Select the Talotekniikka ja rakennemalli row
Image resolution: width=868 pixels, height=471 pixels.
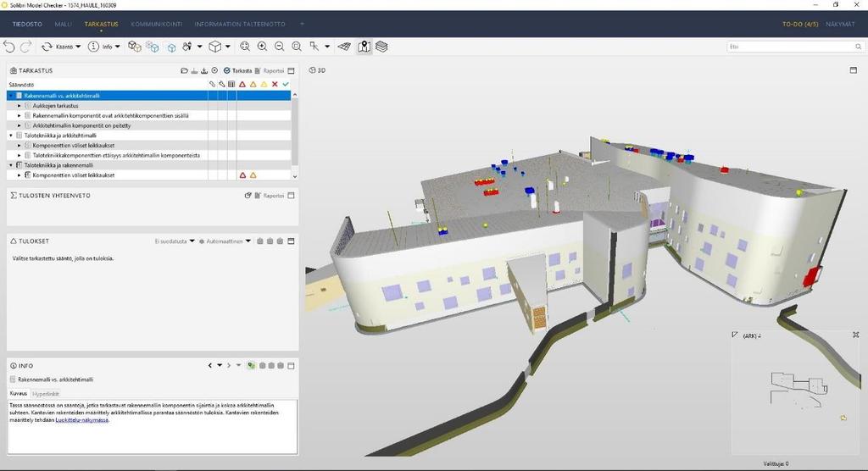click(148, 165)
